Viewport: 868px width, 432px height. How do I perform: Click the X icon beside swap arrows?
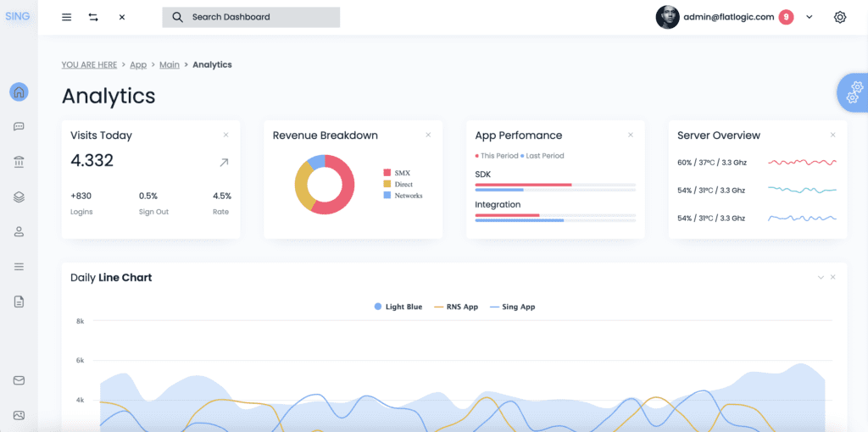tap(122, 17)
